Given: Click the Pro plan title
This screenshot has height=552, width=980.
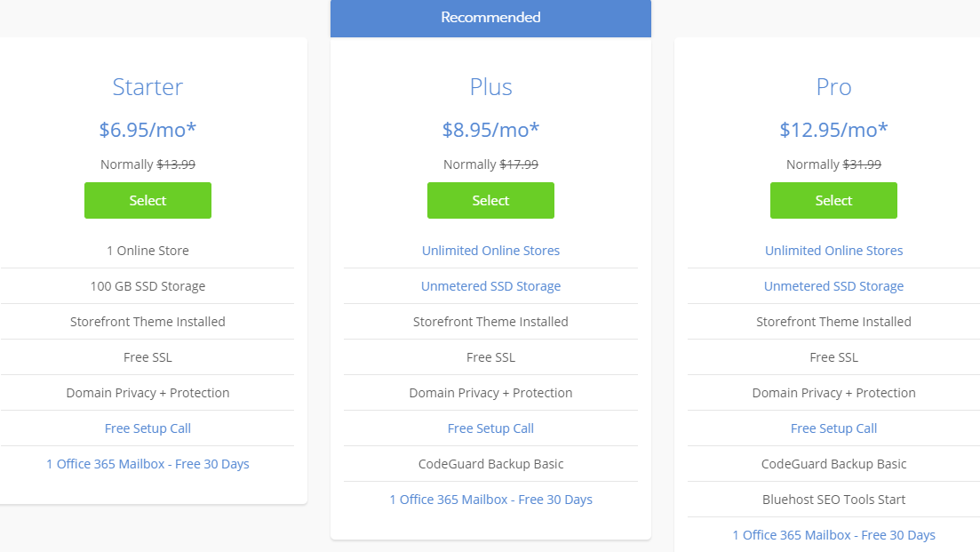Looking at the screenshot, I should (833, 87).
